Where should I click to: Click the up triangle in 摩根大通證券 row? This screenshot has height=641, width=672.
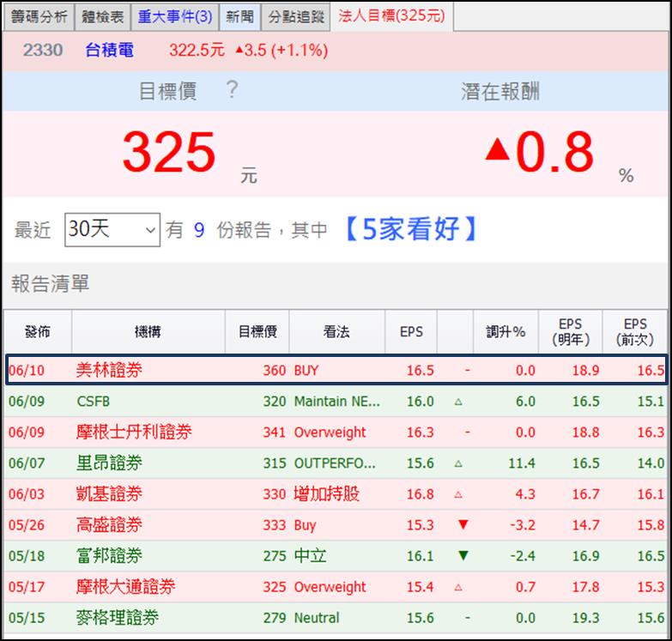click(458, 587)
